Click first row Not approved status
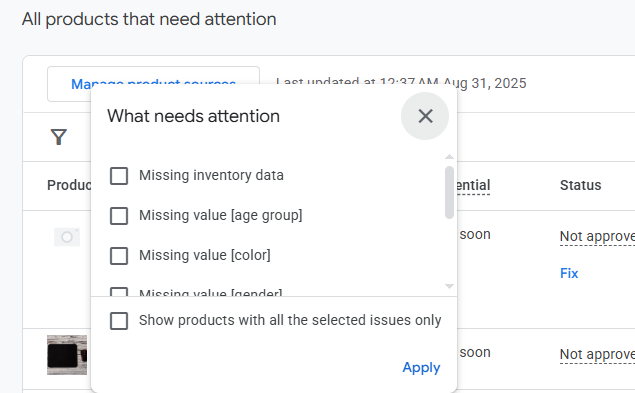This screenshot has height=393, width=635. [x=597, y=236]
